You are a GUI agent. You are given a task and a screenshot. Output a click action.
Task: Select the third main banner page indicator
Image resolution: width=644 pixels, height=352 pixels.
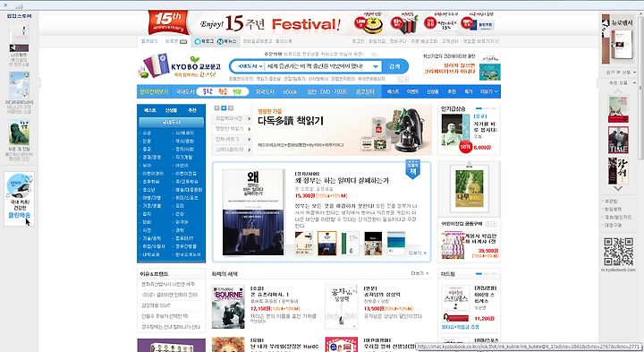(x=231, y=107)
